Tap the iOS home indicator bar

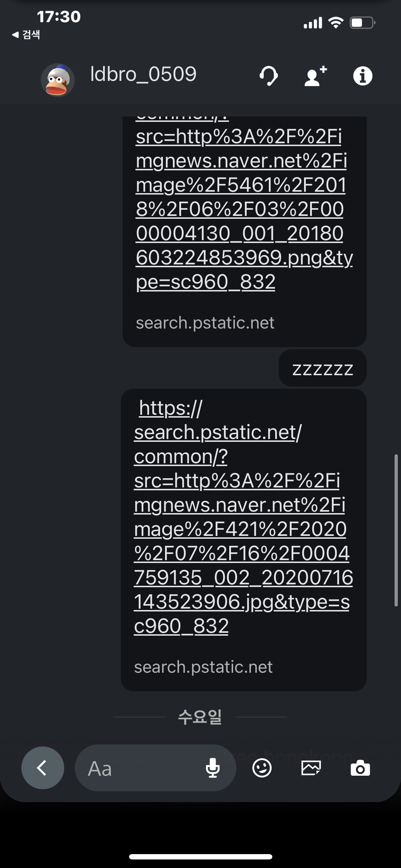click(201, 857)
